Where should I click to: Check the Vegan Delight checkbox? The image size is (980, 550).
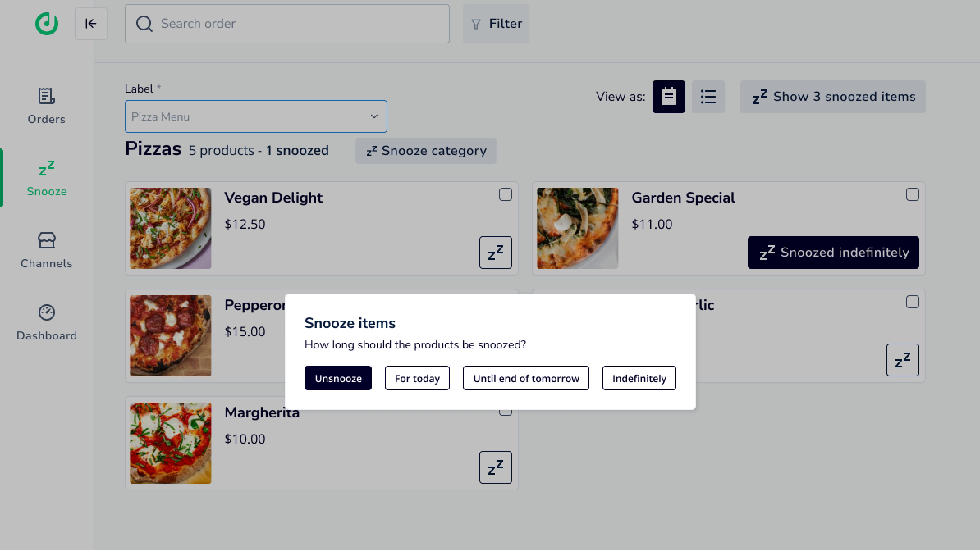[x=506, y=195]
